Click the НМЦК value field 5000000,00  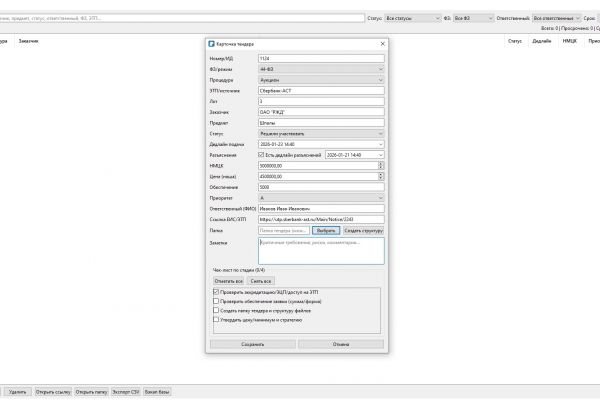(x=318, y=166)
